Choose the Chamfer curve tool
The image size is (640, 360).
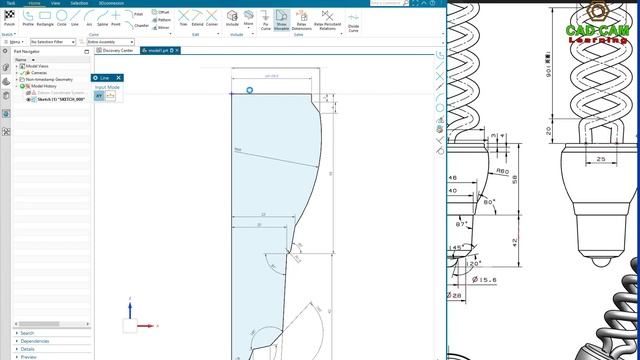pyautogui.click(x=137, y=25)
